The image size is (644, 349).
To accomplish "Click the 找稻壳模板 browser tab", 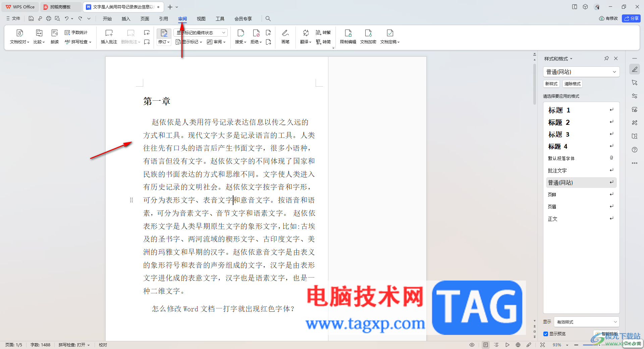I will click(60, 7).
